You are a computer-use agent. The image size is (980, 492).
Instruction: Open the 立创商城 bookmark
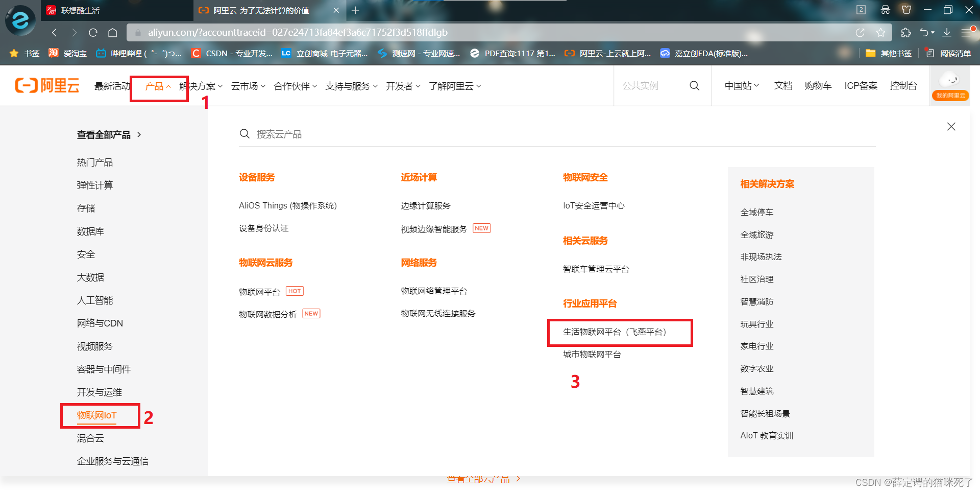[325, 53]
